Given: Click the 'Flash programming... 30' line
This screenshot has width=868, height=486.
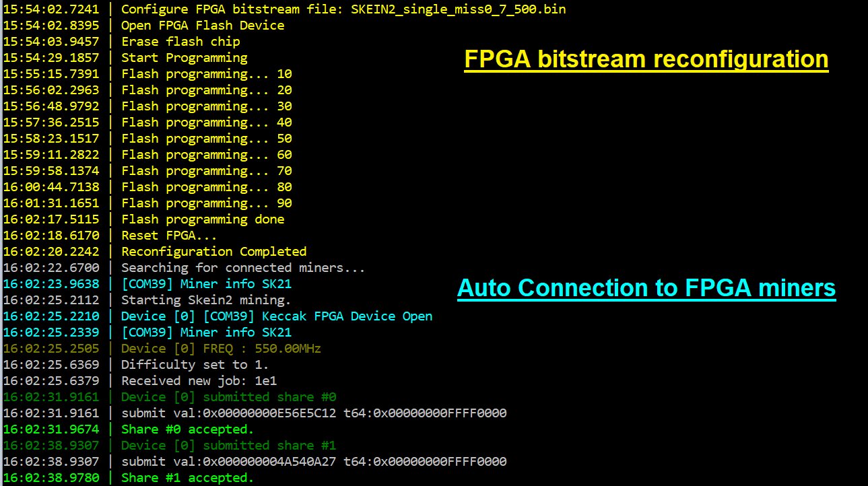Looking at the screenshot, I should 147,106.
